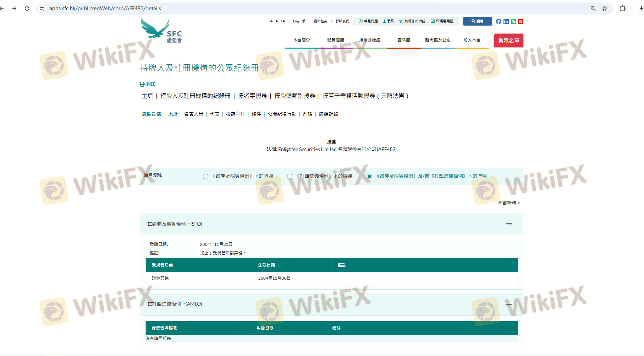Open the SFC logo home link

(162, 31)
